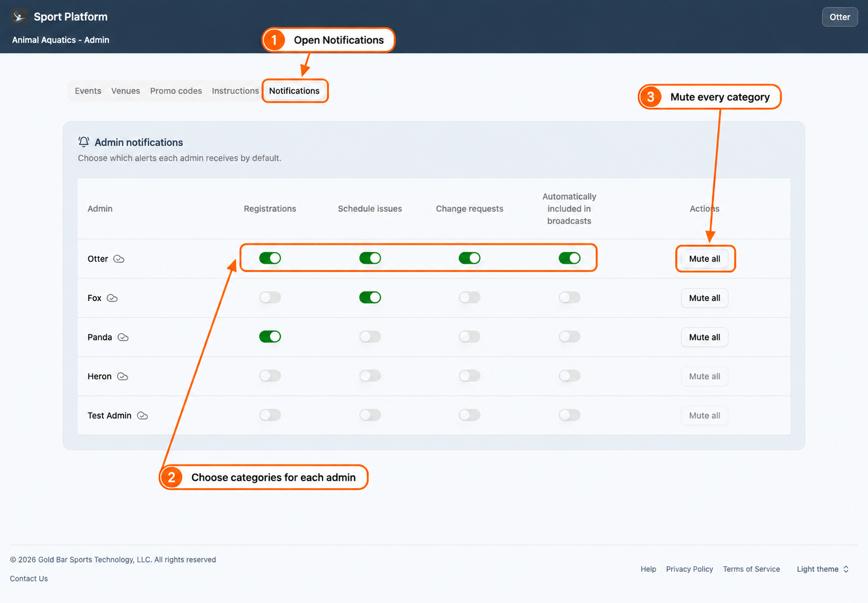Open the Otter user menu button
868x603 pixels.
point(840,17)
